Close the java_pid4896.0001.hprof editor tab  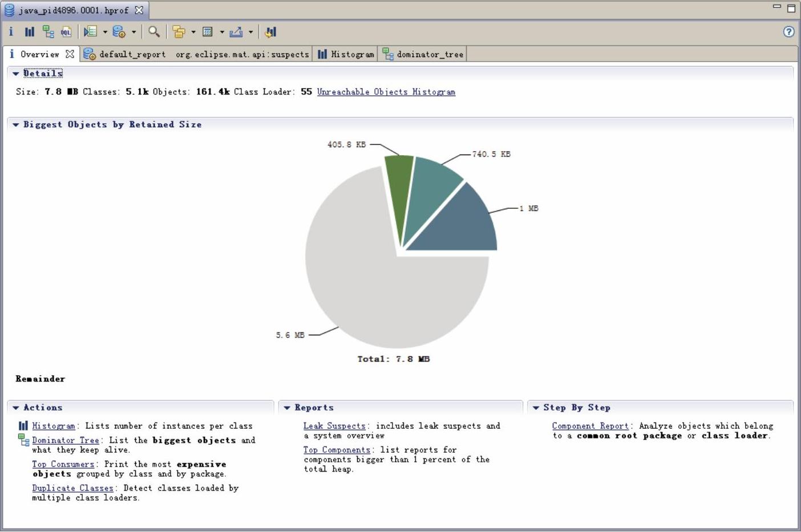139,10
